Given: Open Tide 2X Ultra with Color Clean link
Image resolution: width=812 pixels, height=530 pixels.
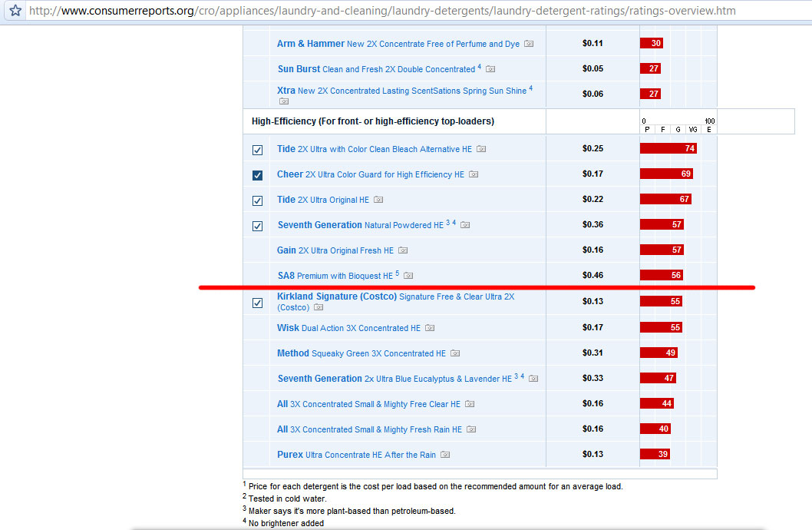Looking at the screenshot, I should click(375, 149).
